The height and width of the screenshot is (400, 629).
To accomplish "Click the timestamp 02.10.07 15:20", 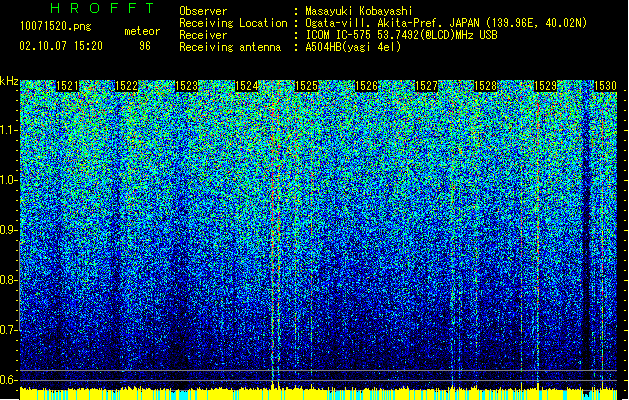I will (x=61, y=46).
